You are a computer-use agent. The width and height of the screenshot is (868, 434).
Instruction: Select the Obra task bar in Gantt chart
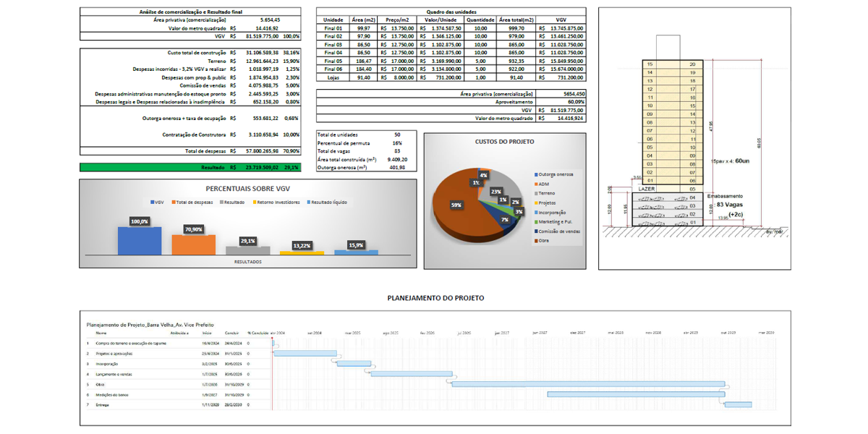point(588,383)
